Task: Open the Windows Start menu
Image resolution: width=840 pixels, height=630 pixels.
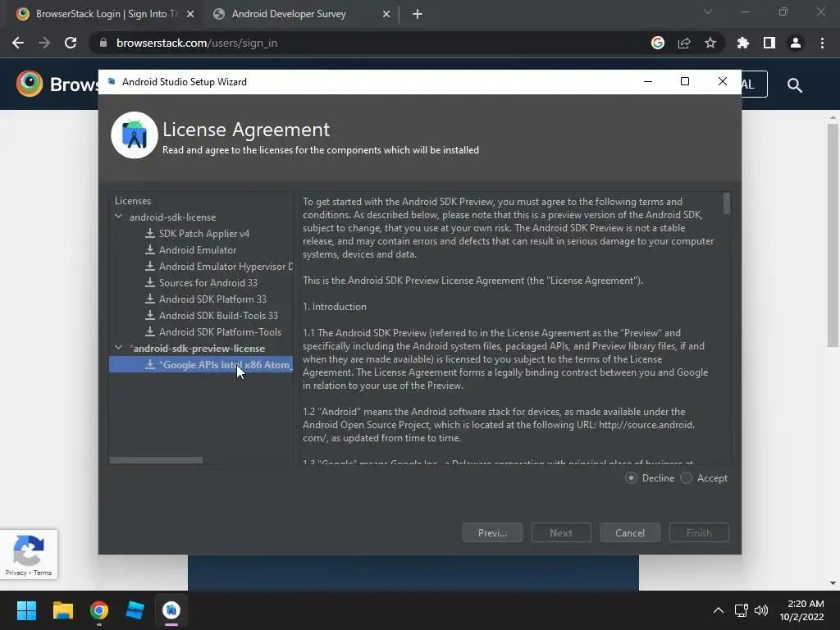Action: (26, 610)
